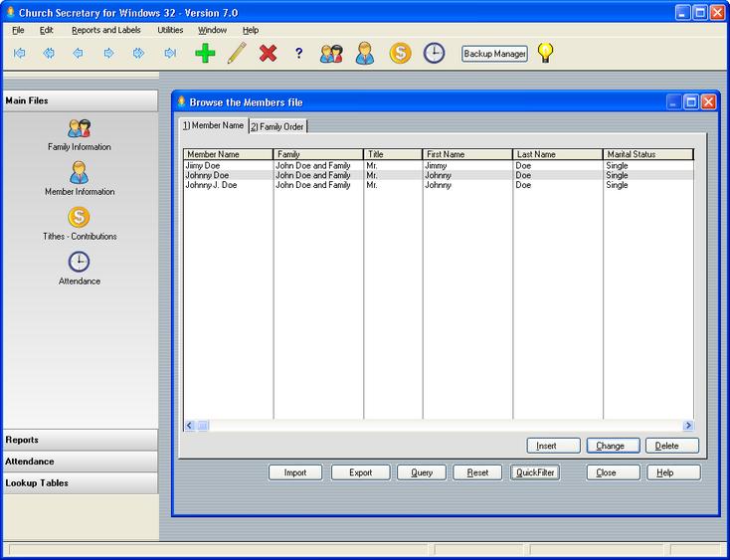Click the Reset button
The height and width of the screenshot is (560, 730).
pyautogui.click(x=477, y=472)
